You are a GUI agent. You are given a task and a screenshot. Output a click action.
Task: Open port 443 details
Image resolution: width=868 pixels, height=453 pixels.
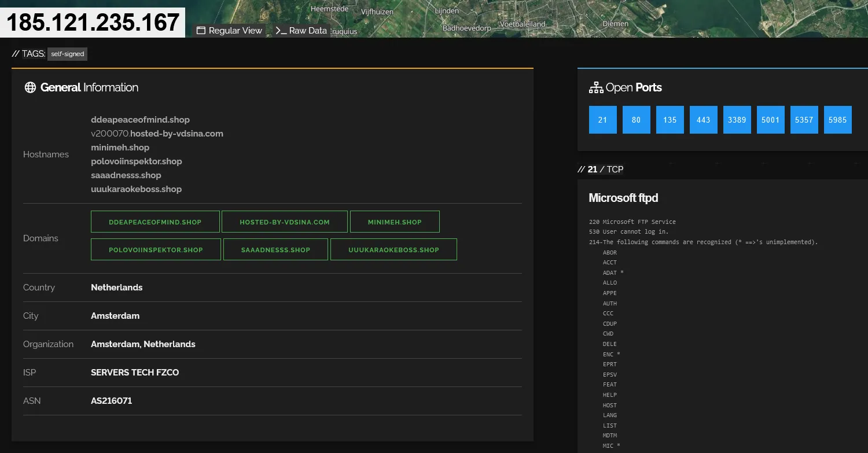click(703, 119)
